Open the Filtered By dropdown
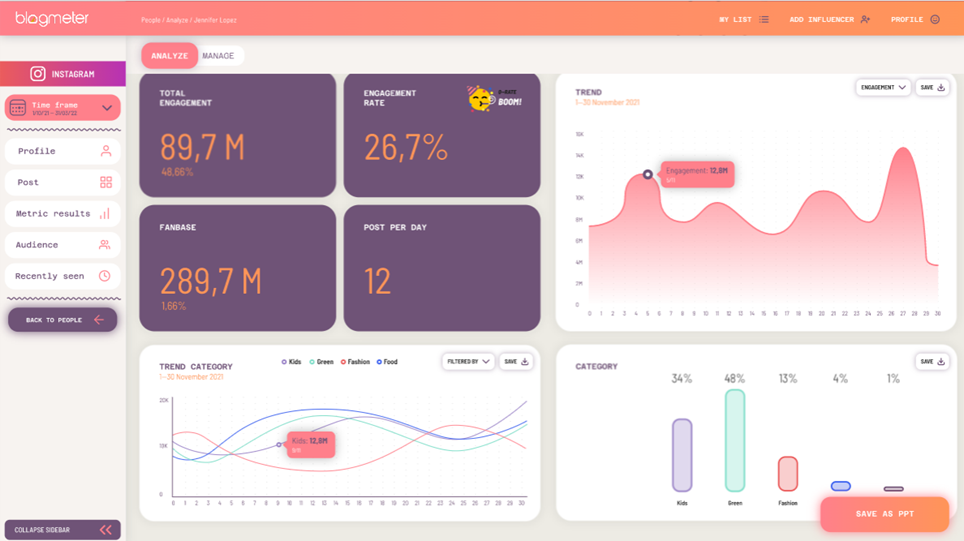964x541 pixels. [x=468, y=361]
